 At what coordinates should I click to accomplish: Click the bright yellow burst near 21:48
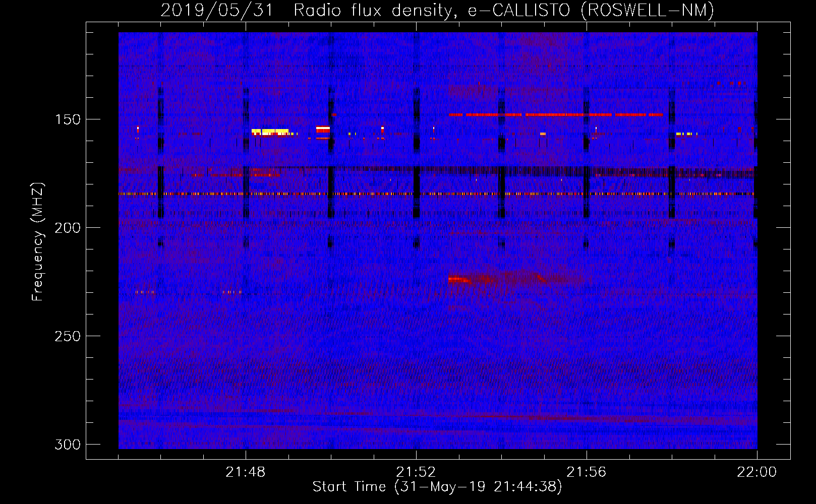point(270,132)
